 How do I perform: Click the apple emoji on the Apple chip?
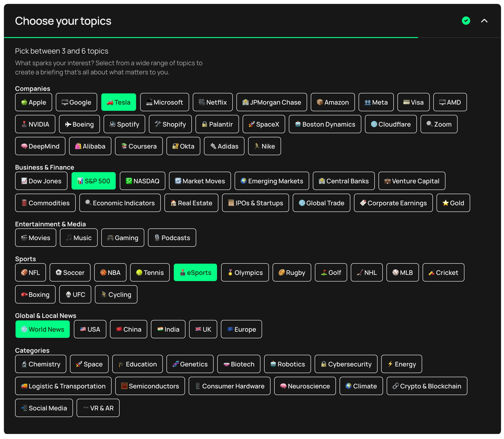[x=24, y=102]
